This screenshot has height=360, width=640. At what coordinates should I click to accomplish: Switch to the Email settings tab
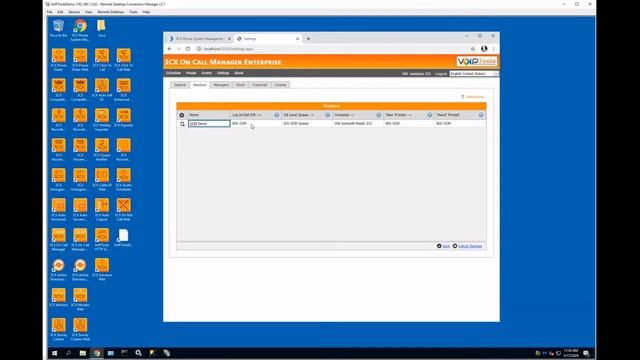coord(240,85)
